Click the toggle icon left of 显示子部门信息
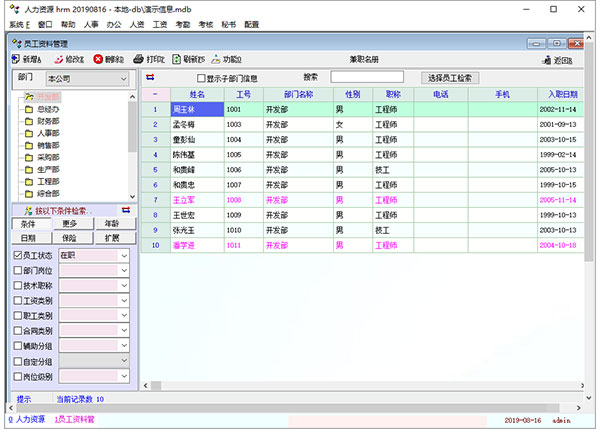The height and width of the screenshot is (433, 600). tap(150, 78)
